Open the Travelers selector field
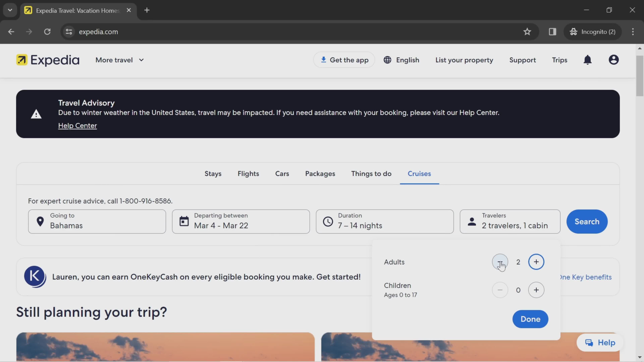The width and height of the screenshot is (644, 362). point(510,222)
